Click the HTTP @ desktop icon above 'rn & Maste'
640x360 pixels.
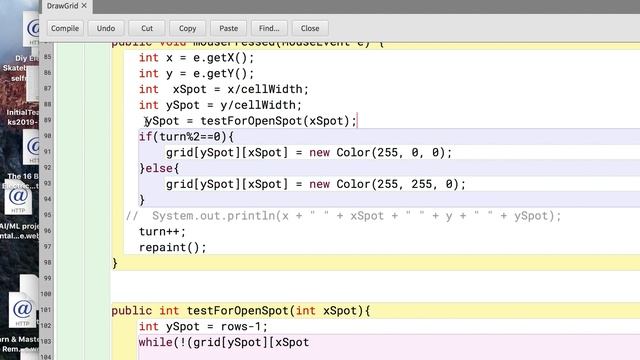22,311
